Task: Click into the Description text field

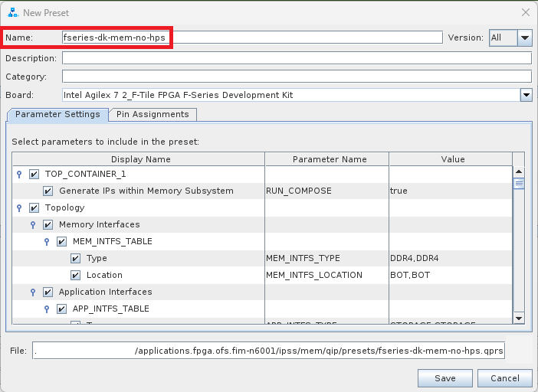Action: point(297,58)
